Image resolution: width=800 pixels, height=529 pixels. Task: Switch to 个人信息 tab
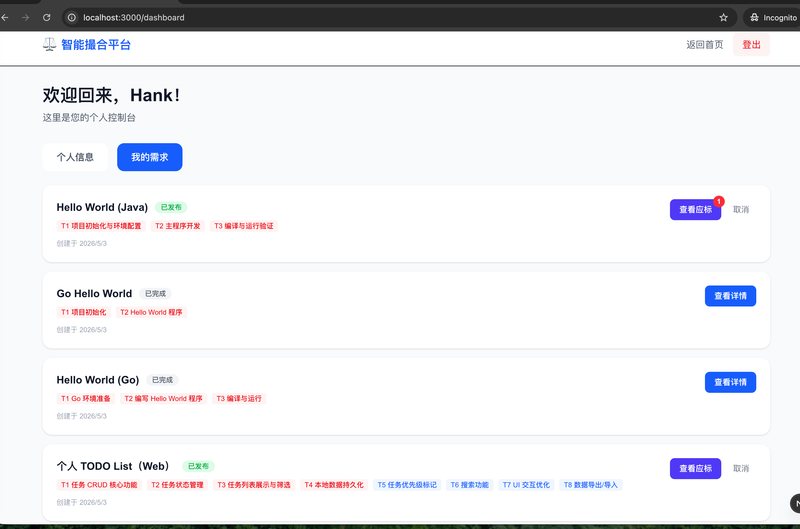[x=75, y=157]
